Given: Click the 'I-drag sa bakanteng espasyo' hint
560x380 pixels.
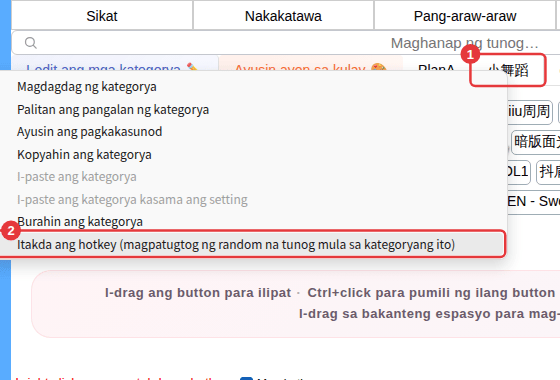Looking at the screenshot, I should click(429, 314).
